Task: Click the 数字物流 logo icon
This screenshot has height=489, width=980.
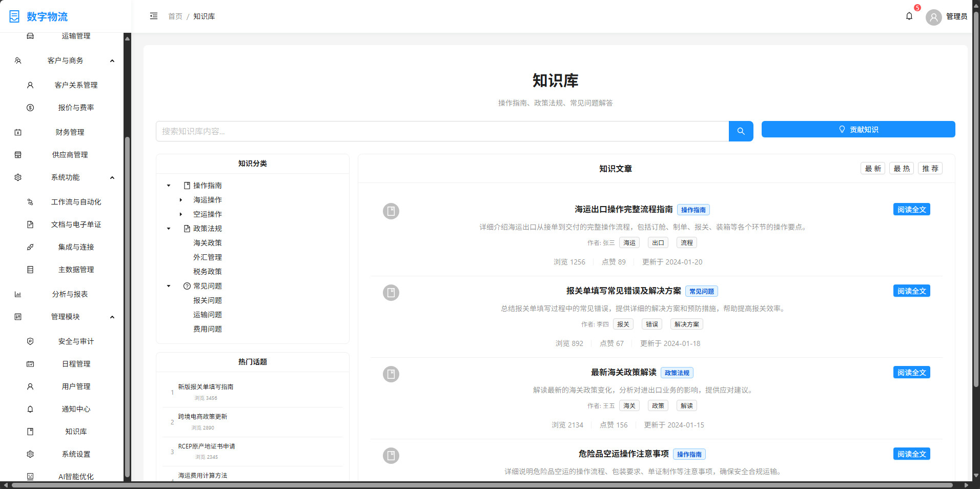Action: pyautogui.click(x=14, y=16)
